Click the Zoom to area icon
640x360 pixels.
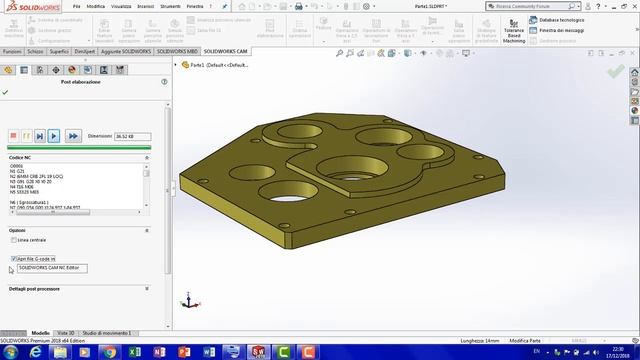pyautogui.click(x=350, y=53)
